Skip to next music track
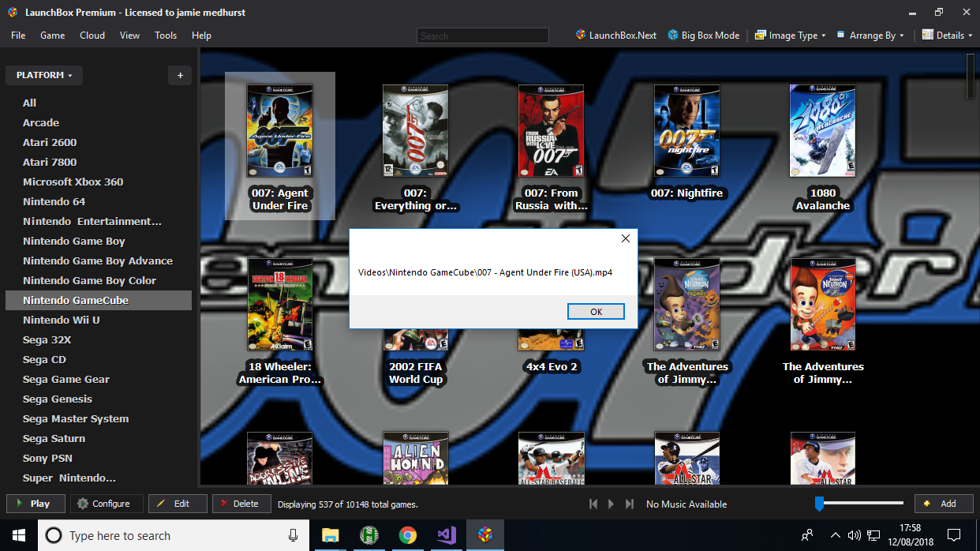This screenshot has height=551, width=980. (x=630, y=504)
